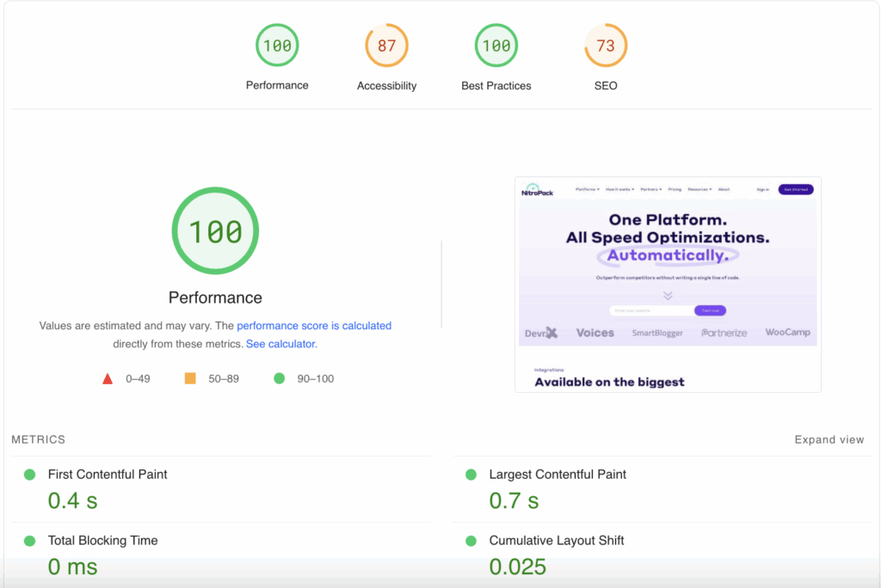The image size is (881, 588).
Task: Click the NitroPack logo in the thumbnail
Action: coord(537,190)
